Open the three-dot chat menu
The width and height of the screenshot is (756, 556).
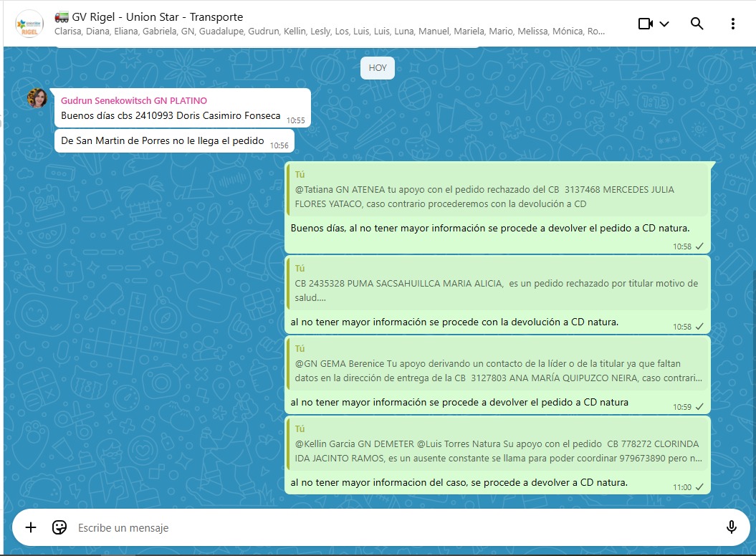pos(732,24)
